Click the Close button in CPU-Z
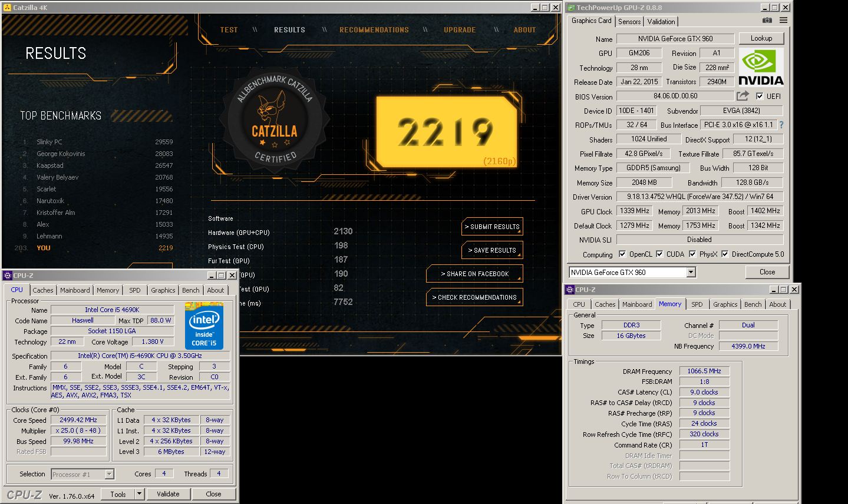848x504 pixels. [213, 494]
